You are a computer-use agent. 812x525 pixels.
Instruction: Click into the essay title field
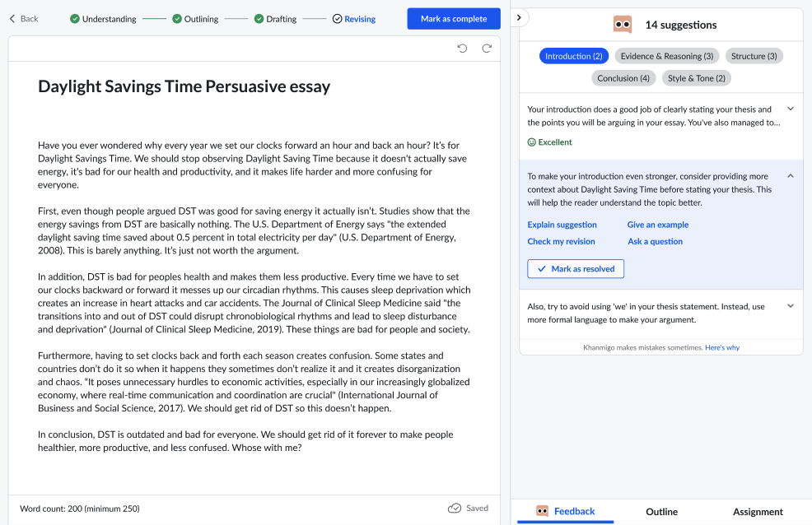pos(184,86)
